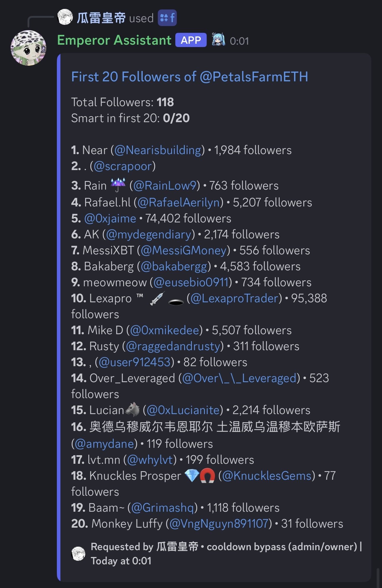Open the @0xLucianite profile link

tap(183, 410)
